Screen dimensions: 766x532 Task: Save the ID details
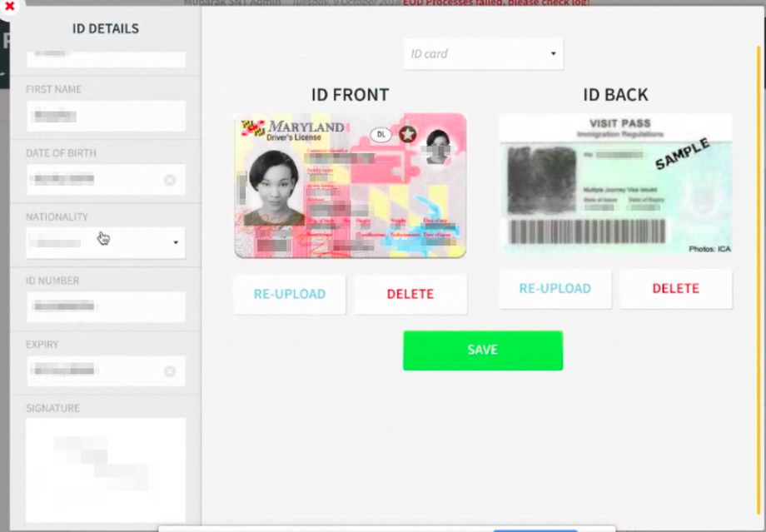[x=483, y=351]
